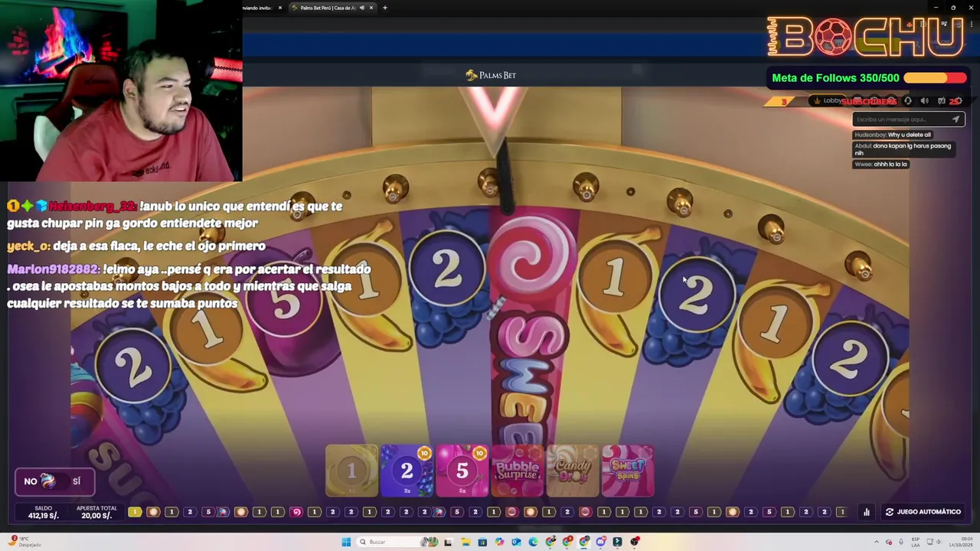This screenshot has height=551, width=980.
Task: Click the Palms Bet logo
Action: point(491,75)
